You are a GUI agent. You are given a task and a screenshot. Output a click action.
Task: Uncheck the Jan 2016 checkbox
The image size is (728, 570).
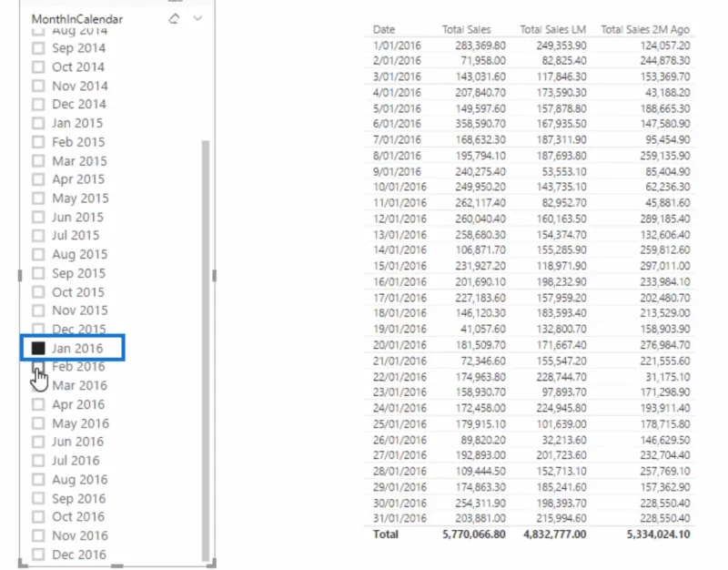(x=38, y=348)
